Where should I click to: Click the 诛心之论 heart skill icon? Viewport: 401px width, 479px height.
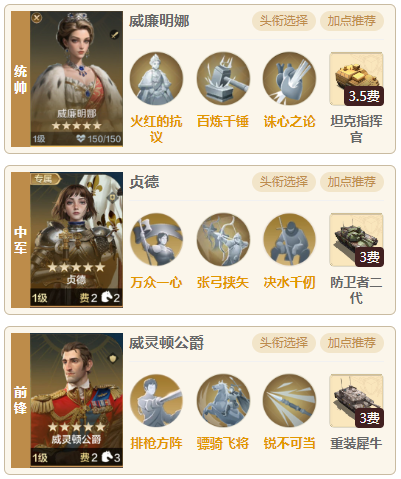coord(289,79)
